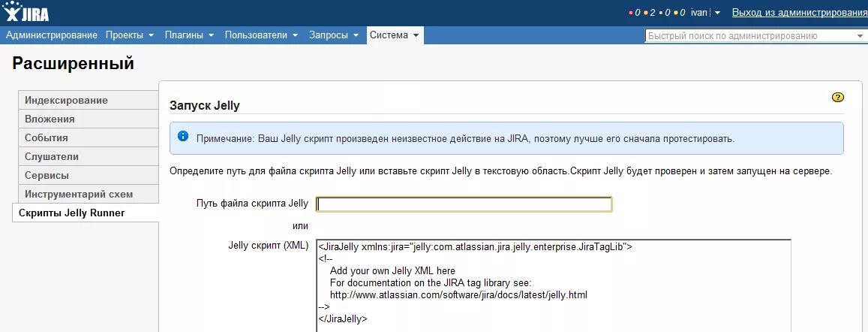Expand the Пользователи dropdown menu
The height and width of the screenshot is (332, 868).
click(261, 35)
